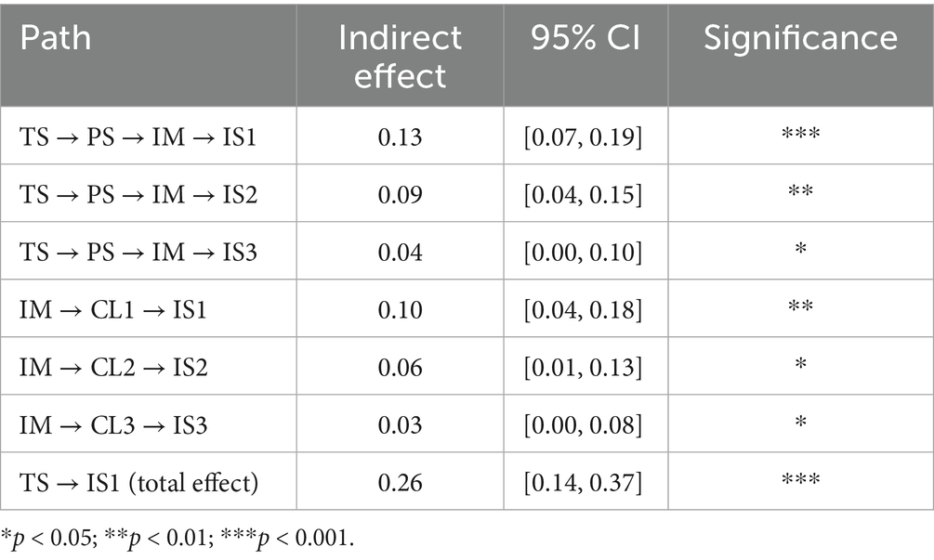Click the indirect effect value 0.13
The image size is (934, 560).
click(400, 137)
